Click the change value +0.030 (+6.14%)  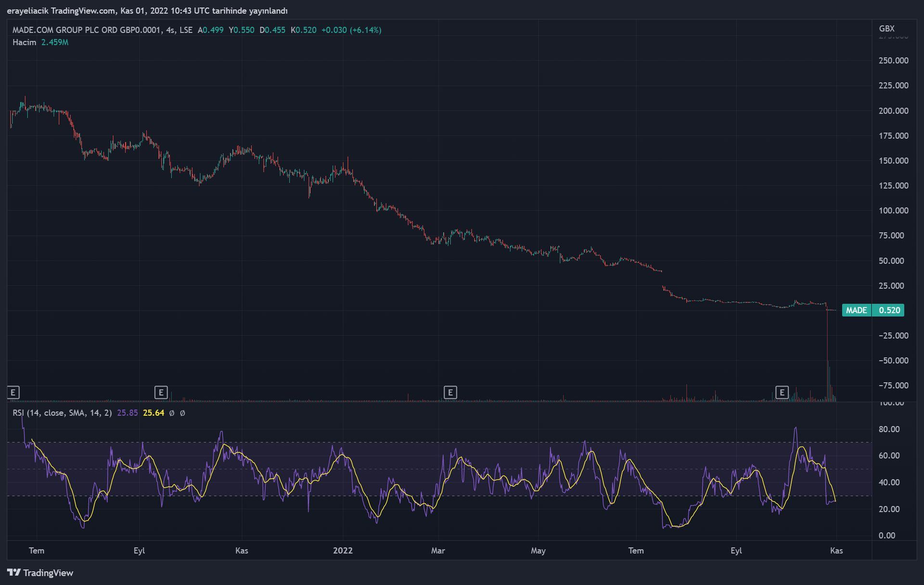(x=351, y=30)
